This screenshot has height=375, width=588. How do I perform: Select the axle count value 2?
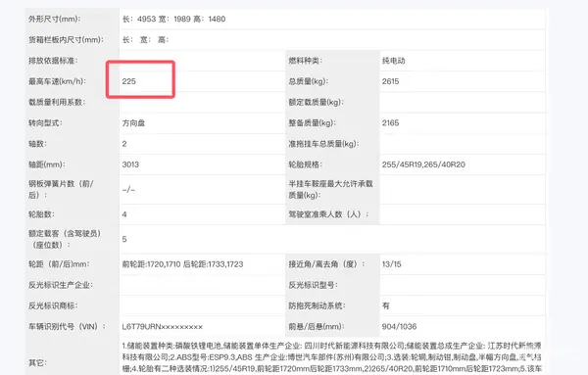click(124, 144)
